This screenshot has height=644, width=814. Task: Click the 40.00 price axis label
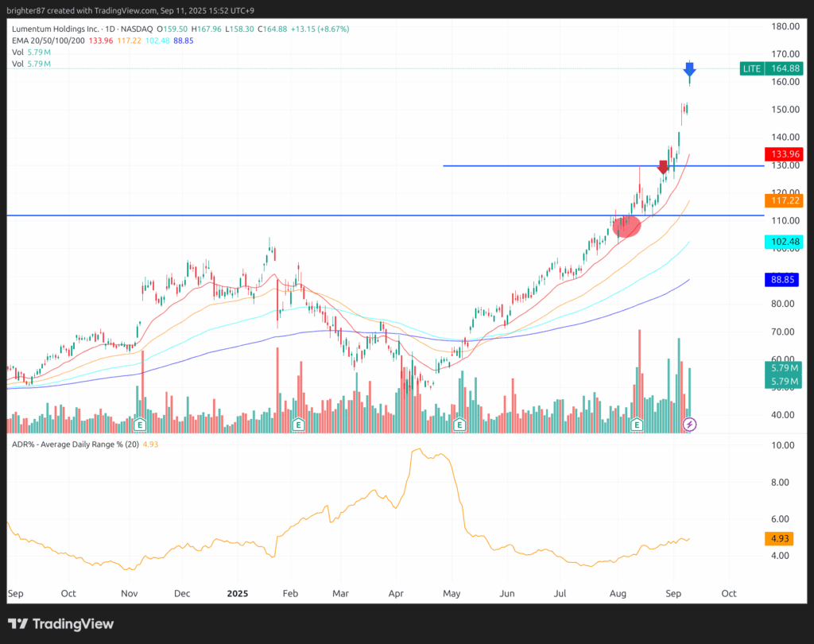tap(783, 415)
